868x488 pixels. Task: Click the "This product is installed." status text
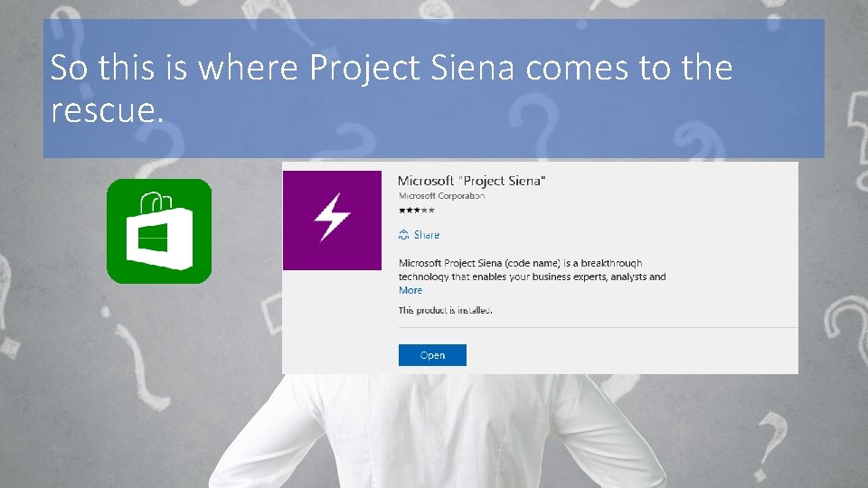[x=446, y=310]
